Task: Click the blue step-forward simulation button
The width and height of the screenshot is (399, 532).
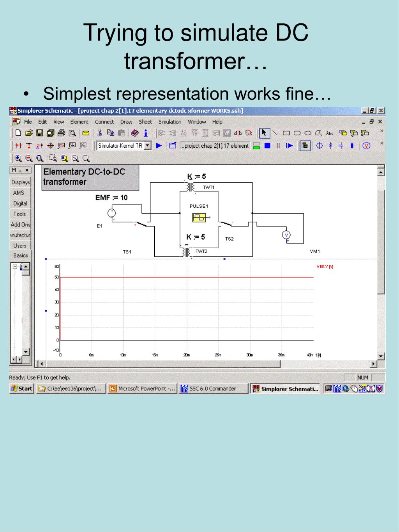Action: (x=289, y=146)
